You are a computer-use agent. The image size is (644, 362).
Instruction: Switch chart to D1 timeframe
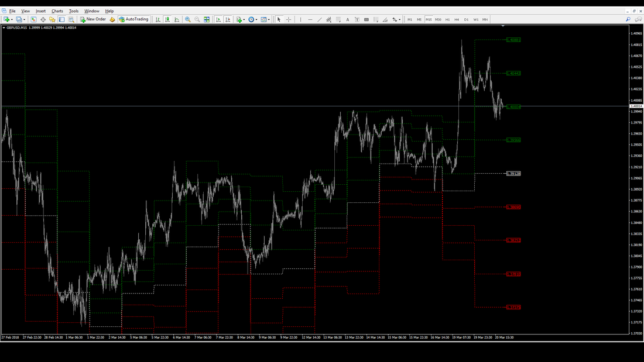coord(466,19)
